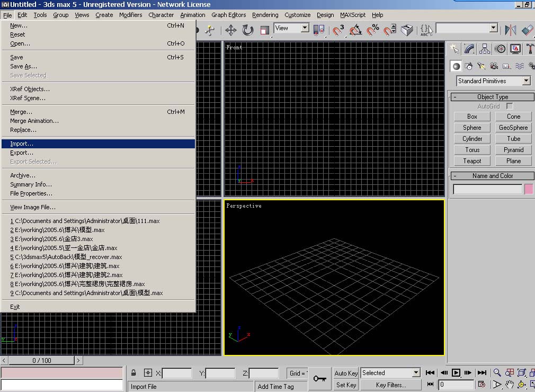Enable the AutoGrid checkbox

click(510, 106)
